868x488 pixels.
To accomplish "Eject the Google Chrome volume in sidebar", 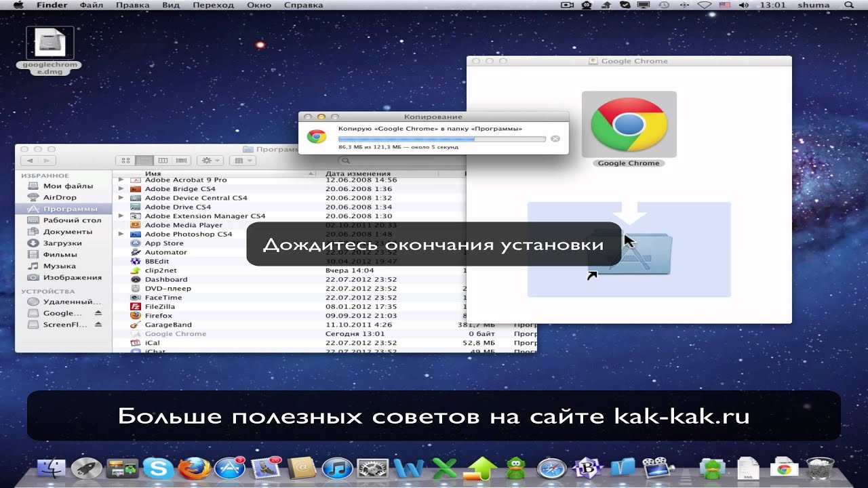I will click(98, 313).
